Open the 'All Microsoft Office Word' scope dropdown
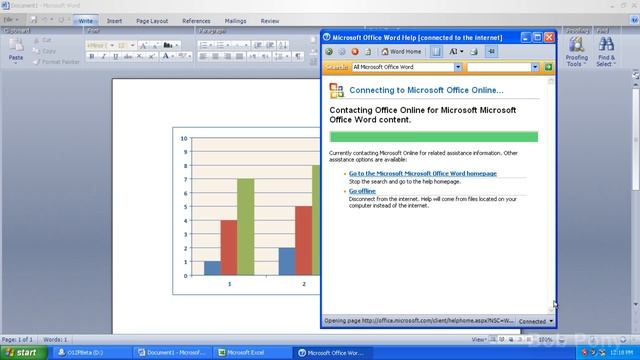640x360 pixels. [458, 67]
